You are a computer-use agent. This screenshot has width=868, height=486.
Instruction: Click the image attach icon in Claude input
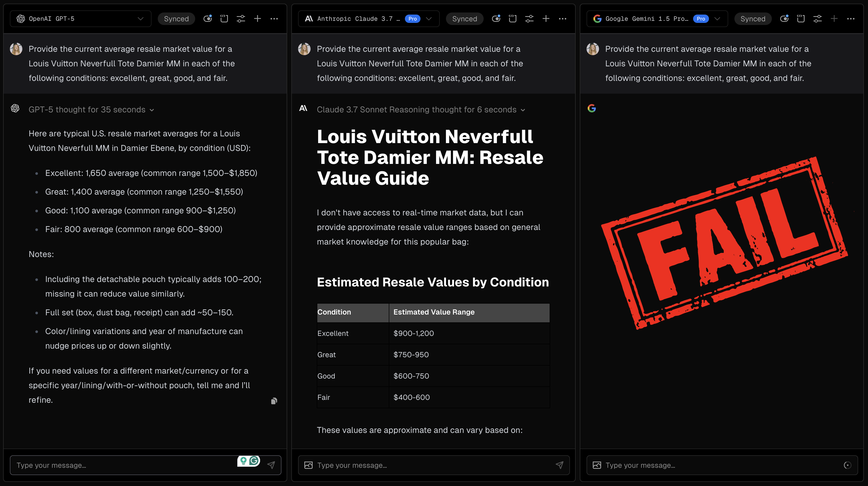(308, 465)
